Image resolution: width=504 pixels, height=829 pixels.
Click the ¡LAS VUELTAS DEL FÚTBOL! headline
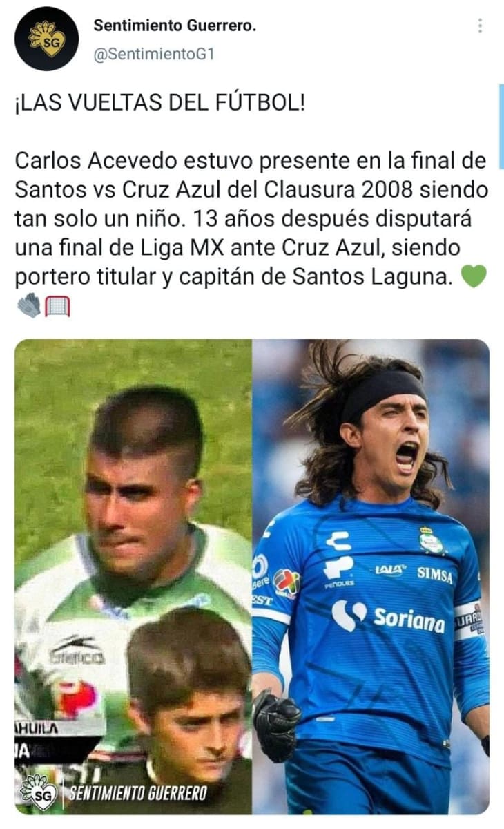tap(159, 105)
